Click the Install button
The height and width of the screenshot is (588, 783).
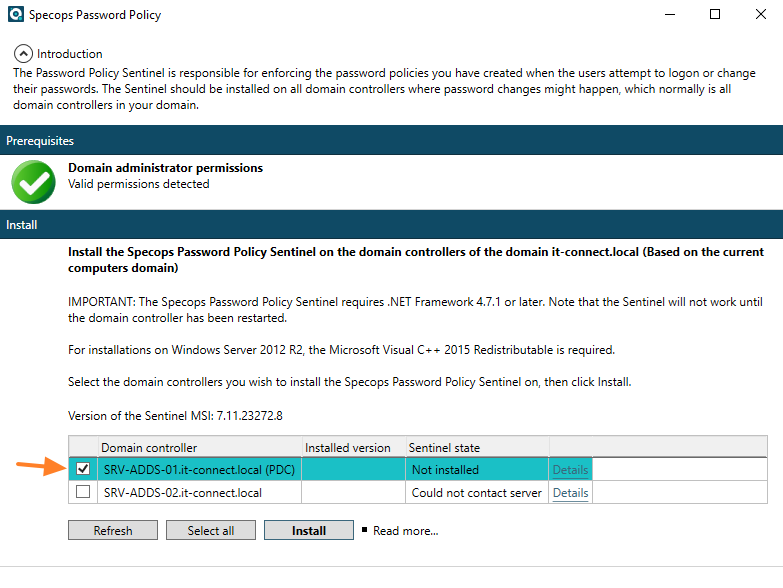[x=309, y=531]
